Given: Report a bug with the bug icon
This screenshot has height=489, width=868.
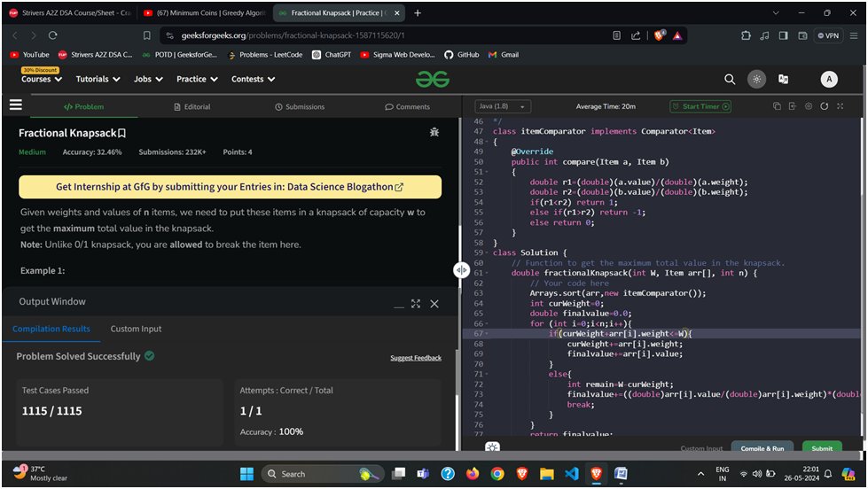Looking at the screenshot, I should [x=434, y=132].
